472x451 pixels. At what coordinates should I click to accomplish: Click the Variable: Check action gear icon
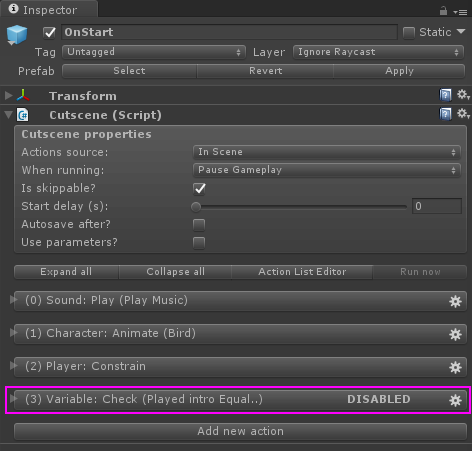tap(455, 400)
